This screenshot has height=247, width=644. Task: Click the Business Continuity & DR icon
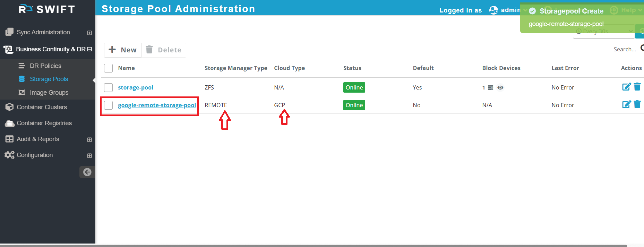(8, 49)
